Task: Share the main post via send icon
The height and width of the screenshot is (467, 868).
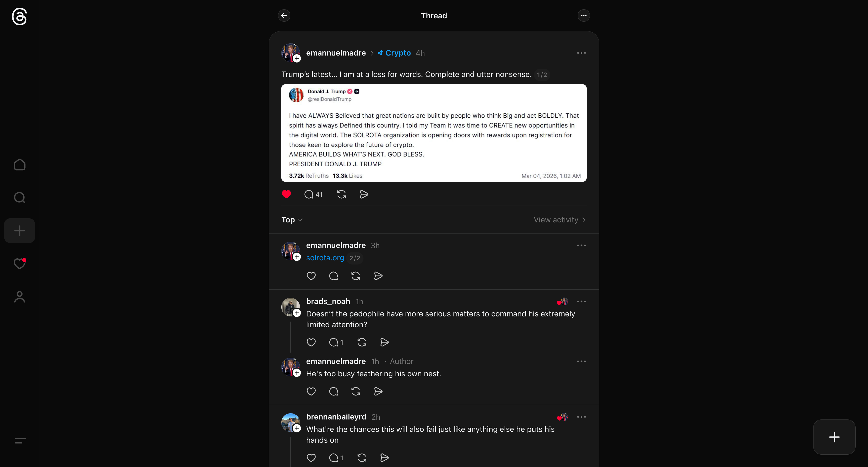Action: (x=364, y=194)
